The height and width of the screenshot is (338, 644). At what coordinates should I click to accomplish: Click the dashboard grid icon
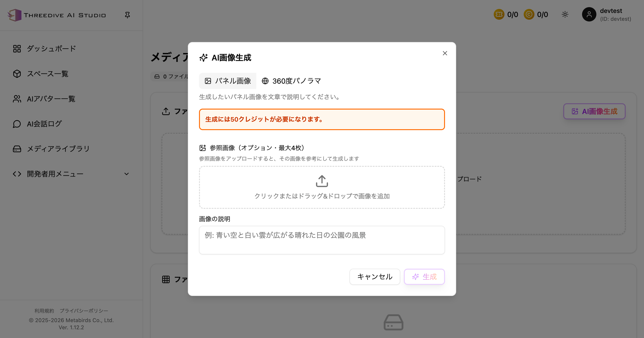pos(17,49)
